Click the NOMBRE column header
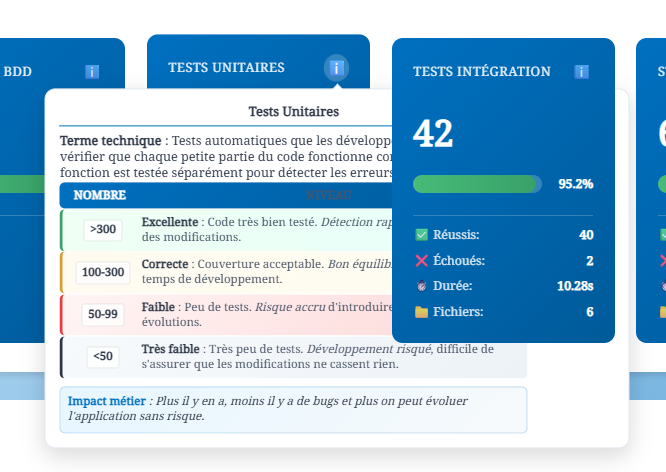The image size is (666, 472). [x=100, y=195]
